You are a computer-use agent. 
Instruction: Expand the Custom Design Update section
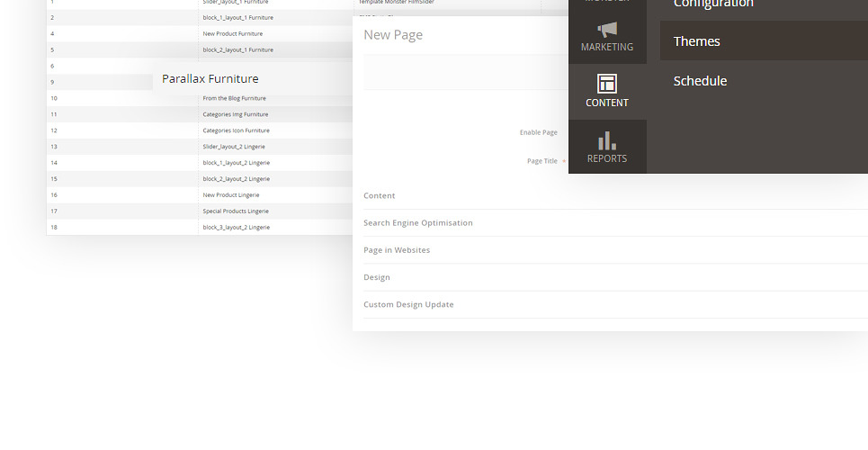(x=408, y=304)
